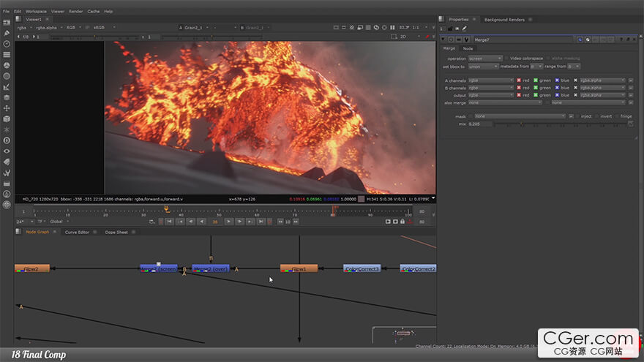Viewport: 644px width, 362px height.
Task: Open the Render menu
Action: point(75,12)
